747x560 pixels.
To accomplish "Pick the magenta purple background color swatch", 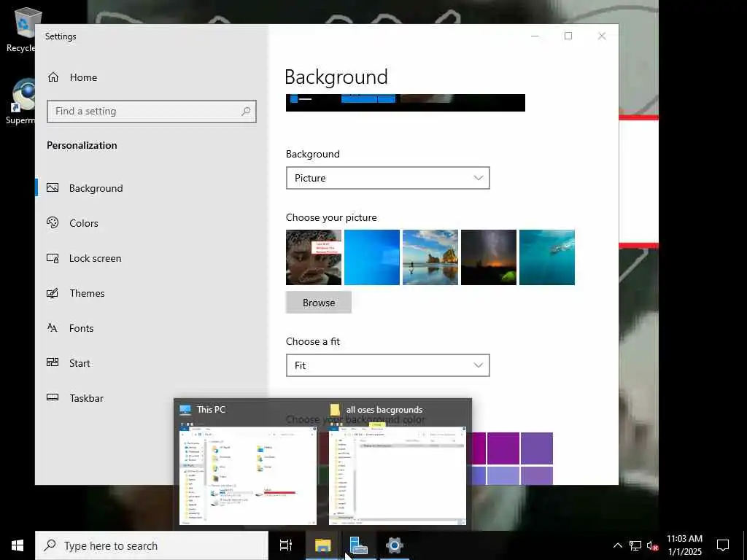I will (x=503, y=448).
